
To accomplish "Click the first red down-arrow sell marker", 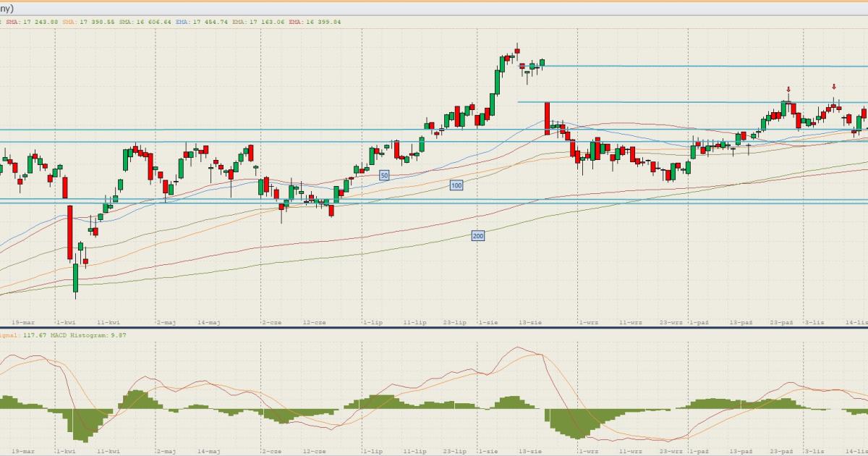I will click(788, 90).
